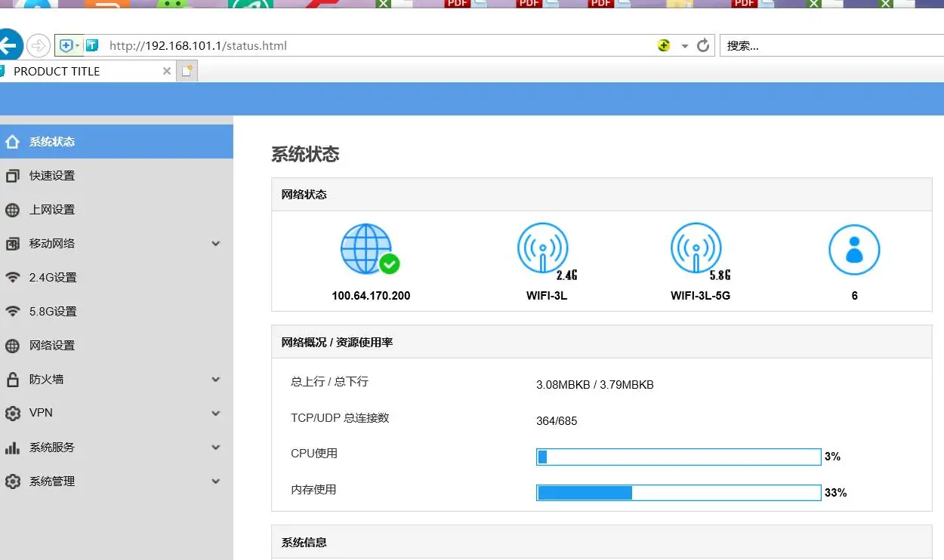Click the lock icon beside 防火墙
The height and width of the screenshot is (560, 944).
12,379
